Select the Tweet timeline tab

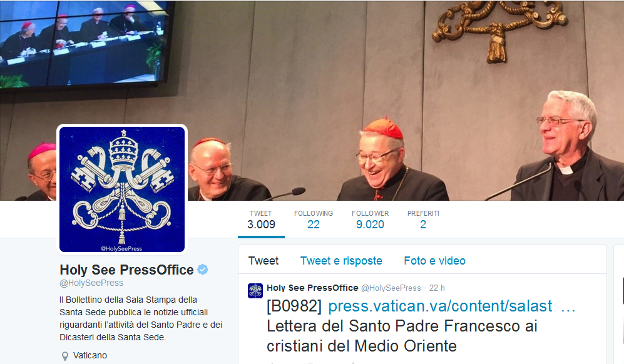click(x=263, y=261)
